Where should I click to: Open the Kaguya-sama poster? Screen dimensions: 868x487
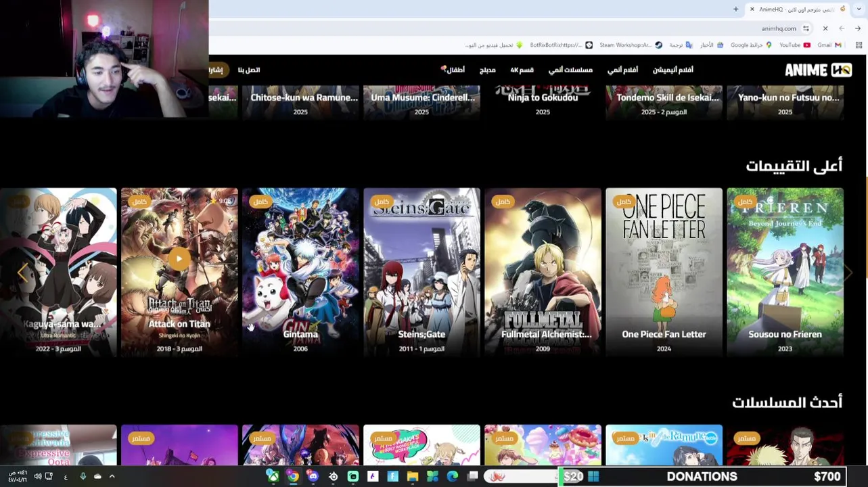58,272
